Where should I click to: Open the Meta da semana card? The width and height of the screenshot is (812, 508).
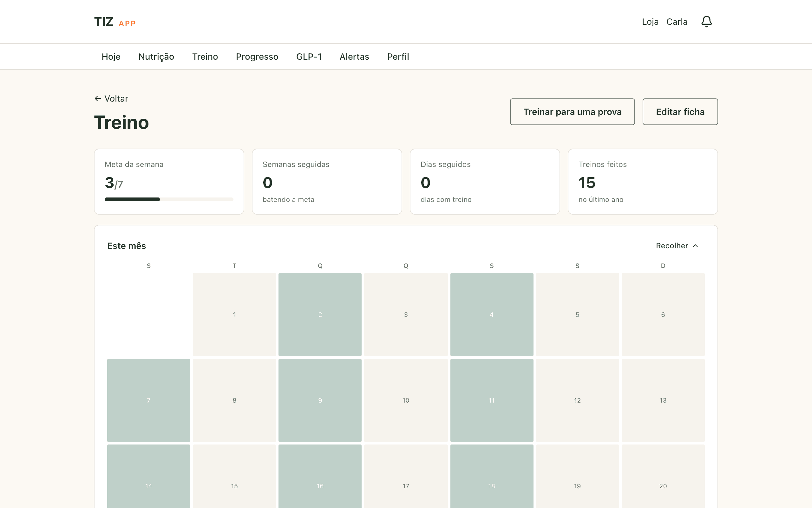169,181
